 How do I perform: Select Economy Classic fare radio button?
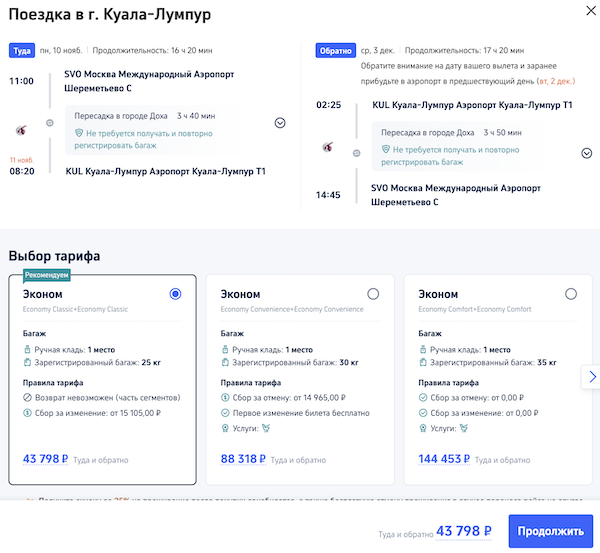(x=176, y=294)
